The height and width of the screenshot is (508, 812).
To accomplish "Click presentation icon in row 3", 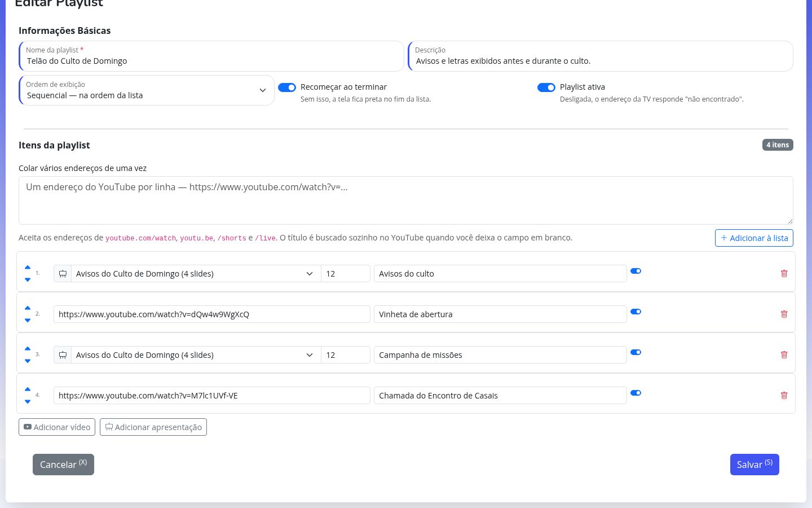I will [63, 355].
